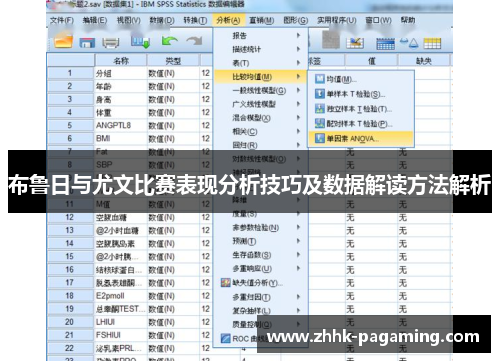Open the 文件(F) menu
The height and width of the screenshot is (362, 500).
62,20
